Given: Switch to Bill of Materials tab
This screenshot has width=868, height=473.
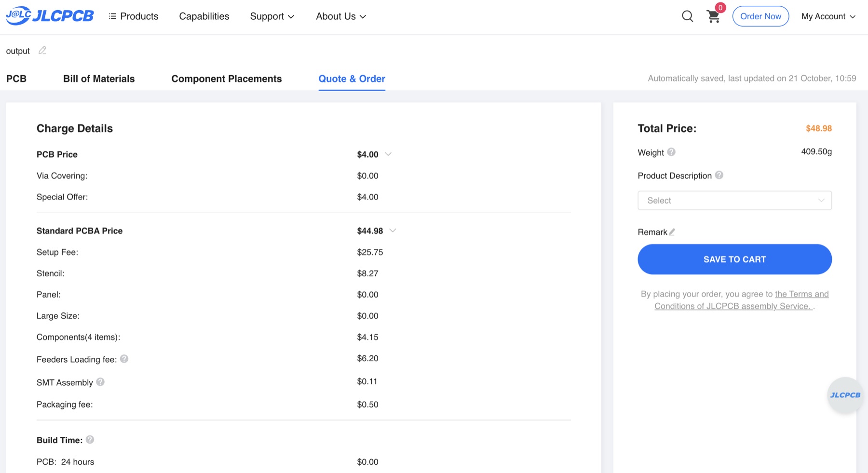Looking at the screenshot, I should click(99, 79).
